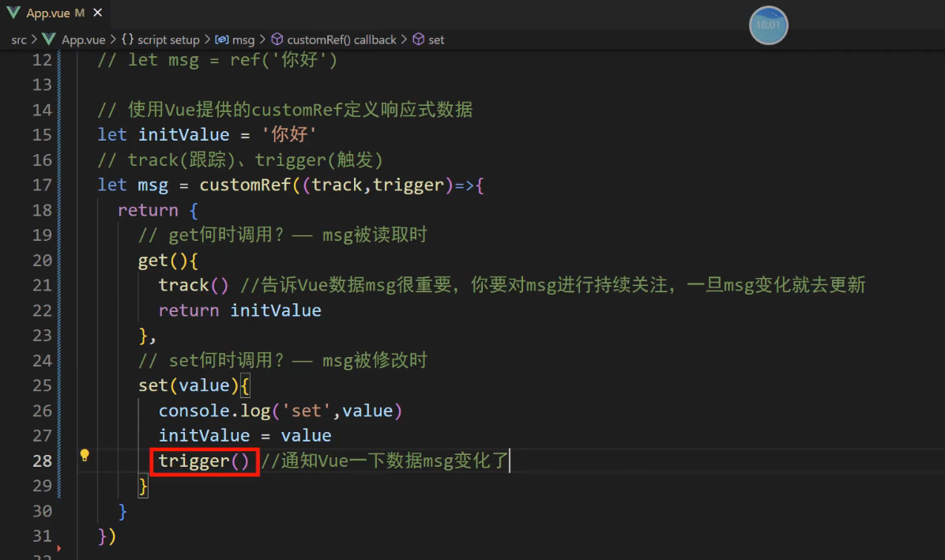Click the closing brace on line 29

(x=143, y=485)
